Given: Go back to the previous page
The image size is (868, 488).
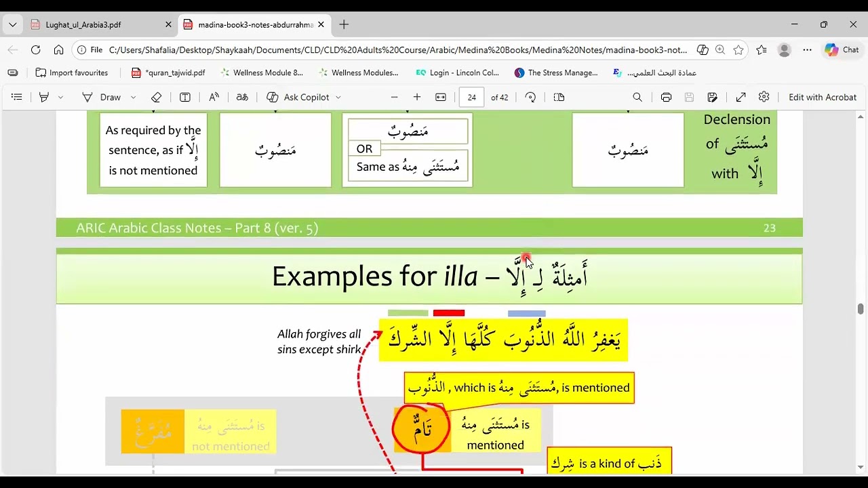Looking at the screenshot, I should (13, 49).
